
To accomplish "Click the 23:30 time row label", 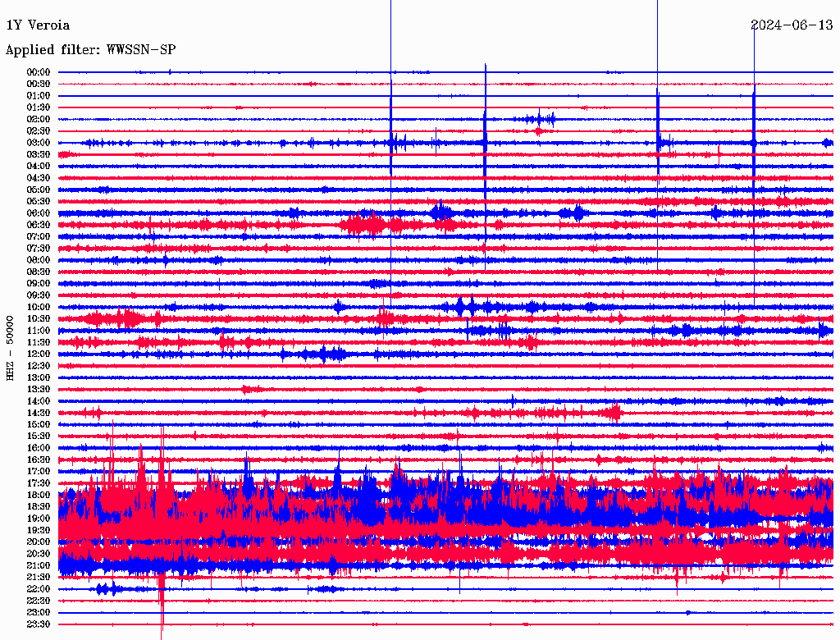I will (x=39, y=624).
